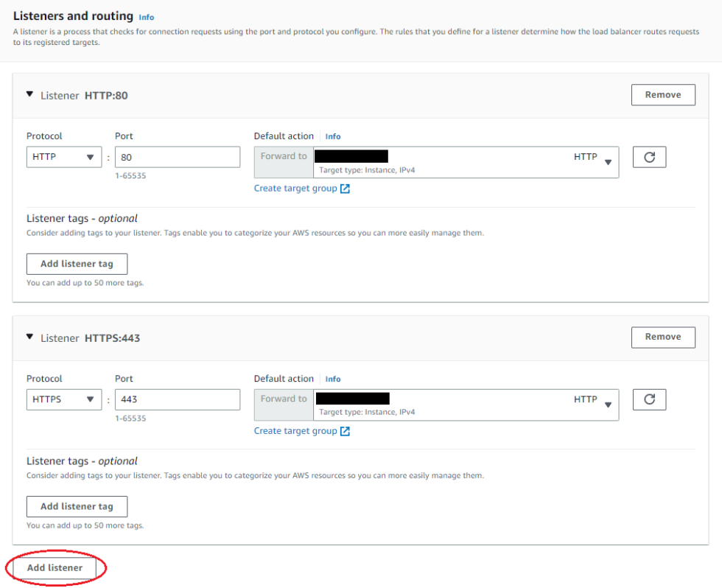Image resolution: width=722 pixels, height=588 pixels.
Task: Open the HTTP selector beside default action target
Action: pos(594,156)
